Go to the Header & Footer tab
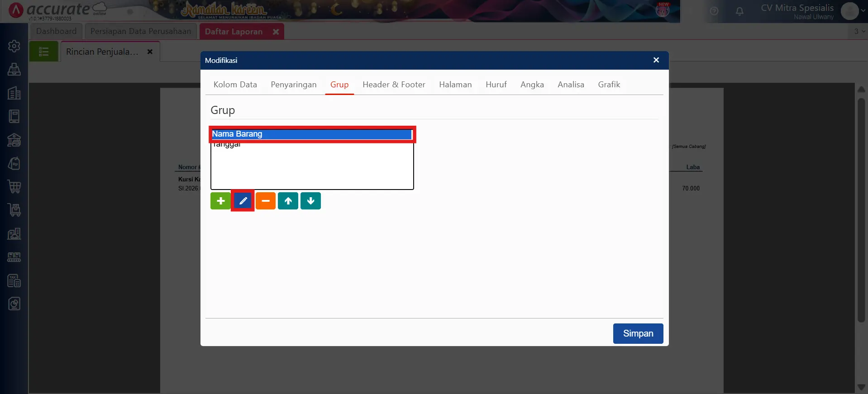The height and width of the screenshot is (394, 868). (x=394, y=85)
